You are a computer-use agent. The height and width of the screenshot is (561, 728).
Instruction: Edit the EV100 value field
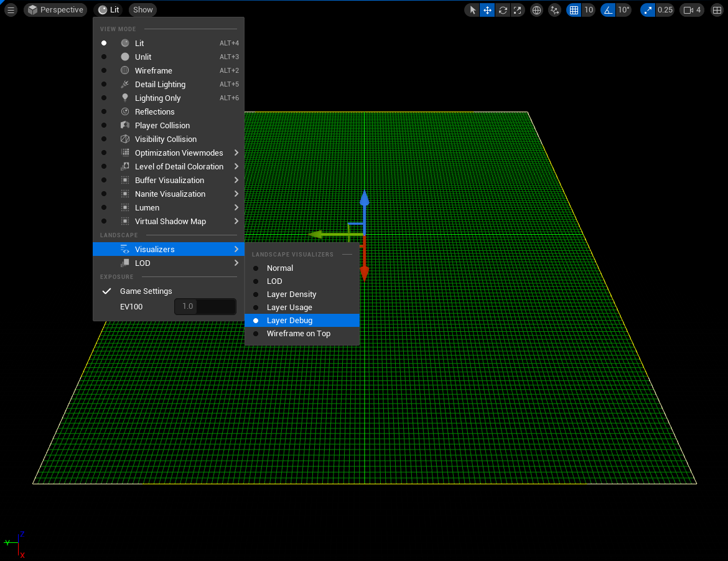(x=205, y=306)
